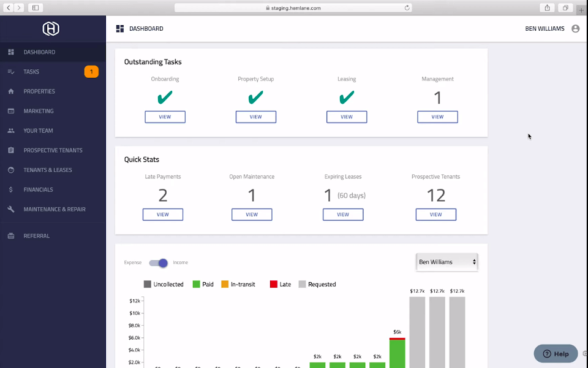588x368 pixels.
Task: Click the Property Setup green checkmark
Action: (256, 98)
